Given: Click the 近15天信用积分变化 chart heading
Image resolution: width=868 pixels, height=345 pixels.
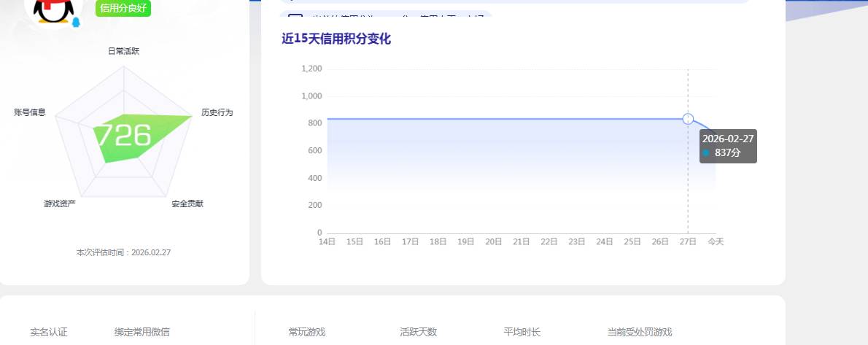Looking at the screenshot, I should tap(336, 39).
